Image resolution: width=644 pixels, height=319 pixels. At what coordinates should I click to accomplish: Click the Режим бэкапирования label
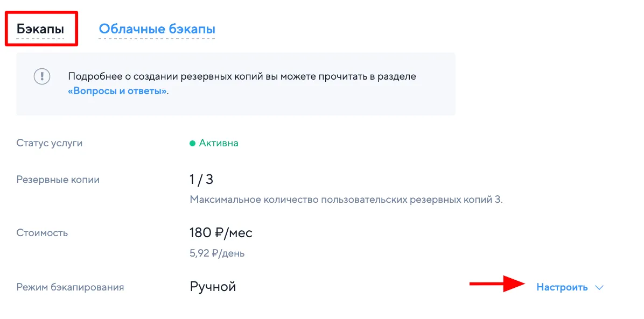[71, 287]
